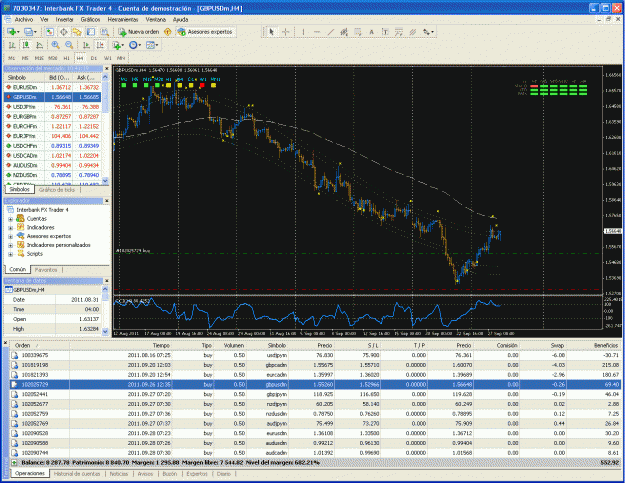The image size is (625, 483).
Task: Pick the equidistant channel tool
Action: click(344, 32)
